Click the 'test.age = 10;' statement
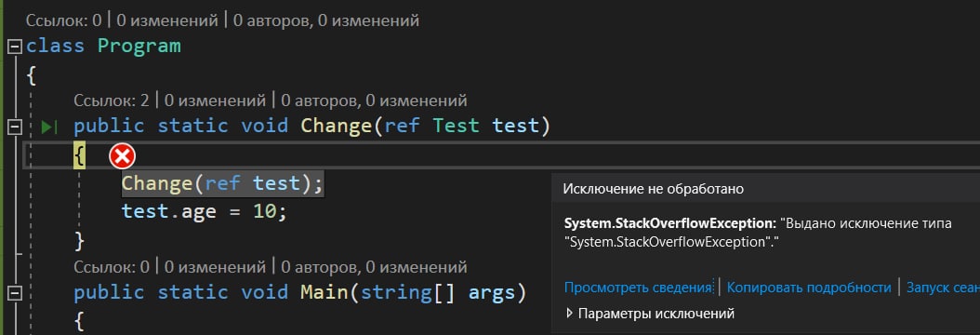Image resolution: width=980 pixels, height=335 pixels. click(204, 211)
